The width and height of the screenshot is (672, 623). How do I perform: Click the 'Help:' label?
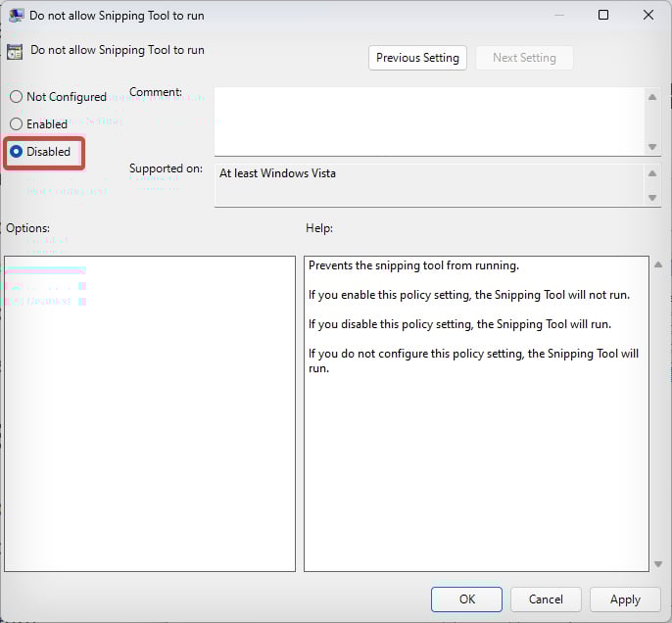[x=319, y=228]
